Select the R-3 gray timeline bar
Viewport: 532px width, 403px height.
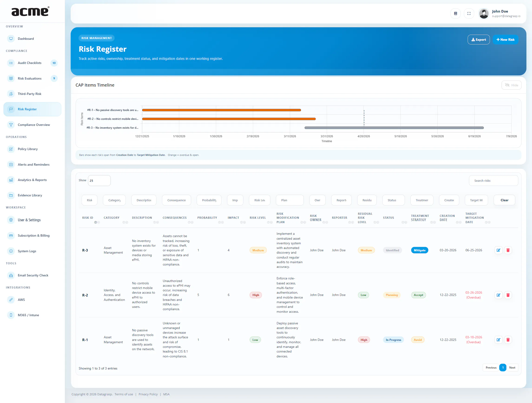point(394,128)
